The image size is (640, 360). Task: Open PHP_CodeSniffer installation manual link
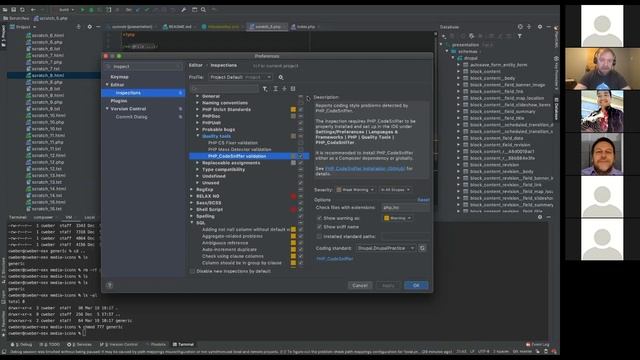pos(365,169)
